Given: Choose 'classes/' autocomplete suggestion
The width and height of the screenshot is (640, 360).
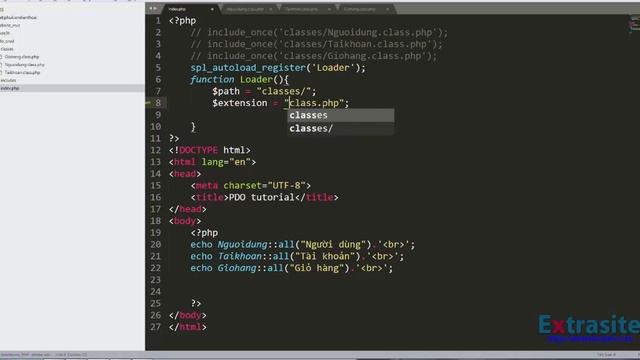Looking at the screenshot, I should [341, 129].
